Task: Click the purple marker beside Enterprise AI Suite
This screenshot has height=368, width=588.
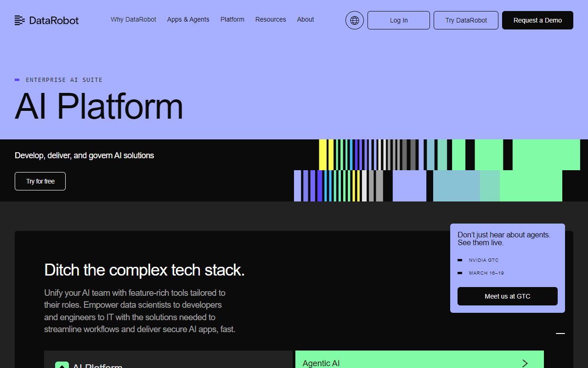Action: tap(17, 80)
